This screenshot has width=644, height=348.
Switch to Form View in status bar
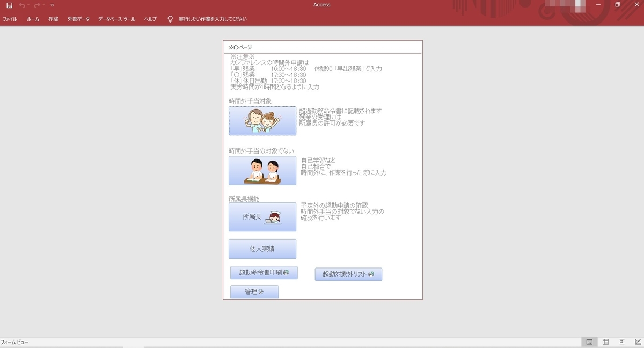click(589, 342)
